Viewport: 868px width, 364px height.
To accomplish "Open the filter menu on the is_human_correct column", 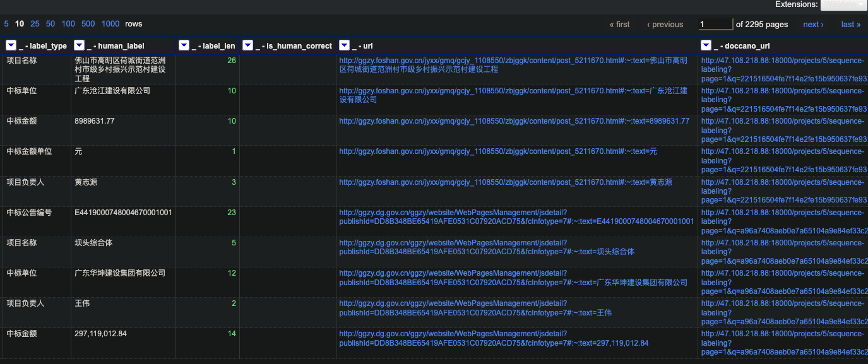I will point(247,45).
